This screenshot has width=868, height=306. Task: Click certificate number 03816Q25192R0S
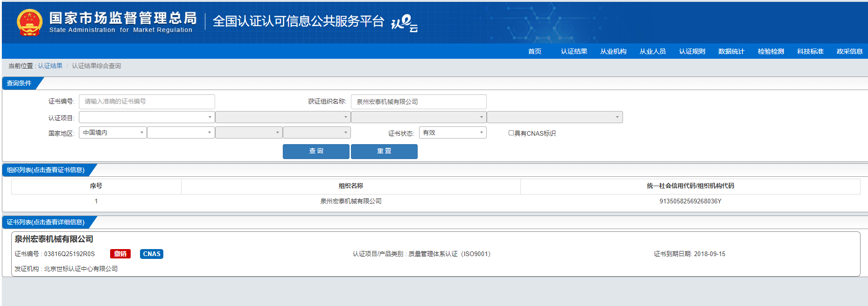(x=69, y=254)
